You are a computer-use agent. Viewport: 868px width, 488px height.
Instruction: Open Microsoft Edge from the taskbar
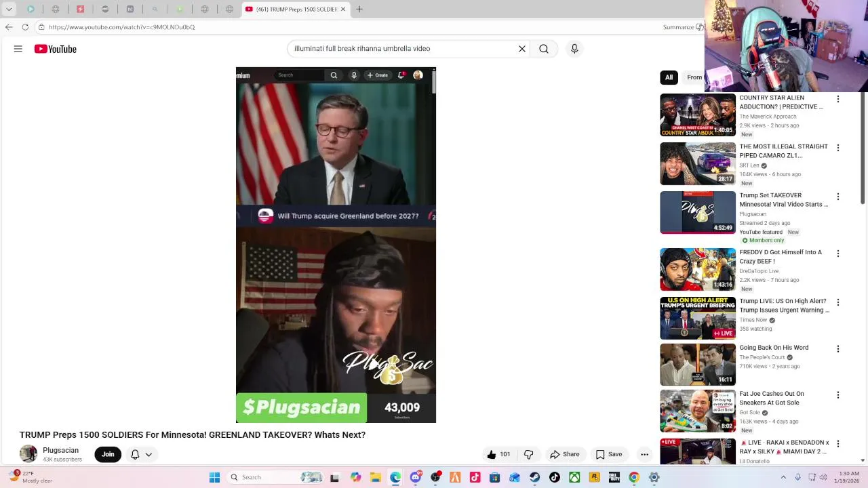pyautogui.click(x=395, y=477)
